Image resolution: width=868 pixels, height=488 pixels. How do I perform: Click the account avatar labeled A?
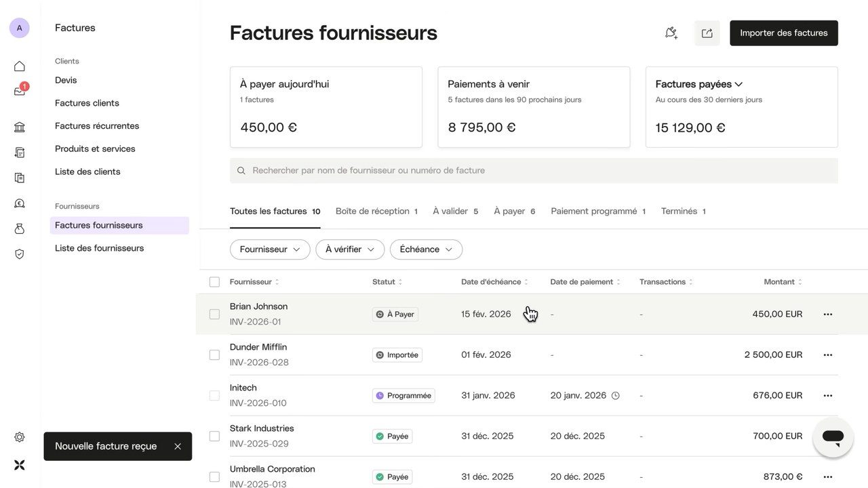[x=19, y=28]
